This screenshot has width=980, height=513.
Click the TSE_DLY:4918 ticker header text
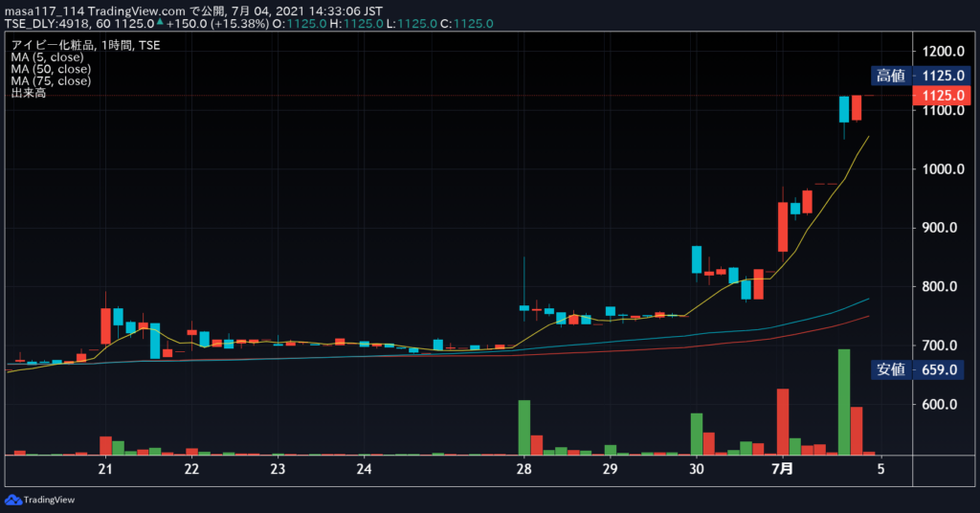[x=48, y=24]
